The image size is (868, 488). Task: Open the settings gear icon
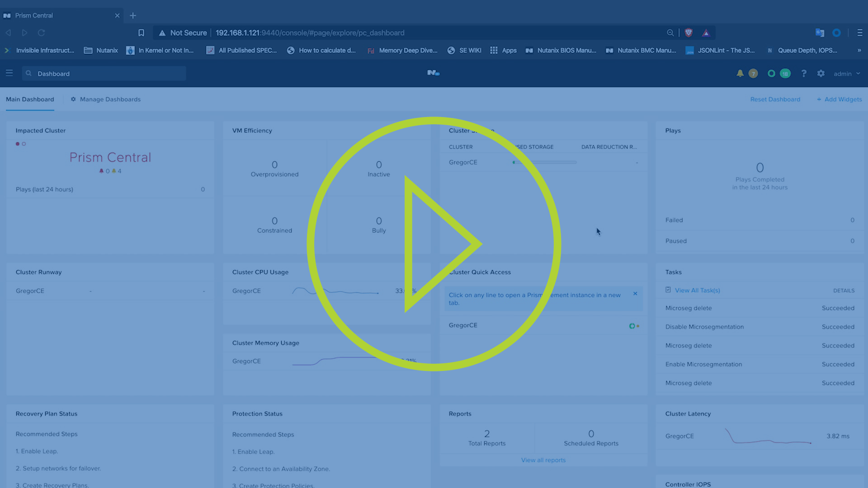(821, 73)
